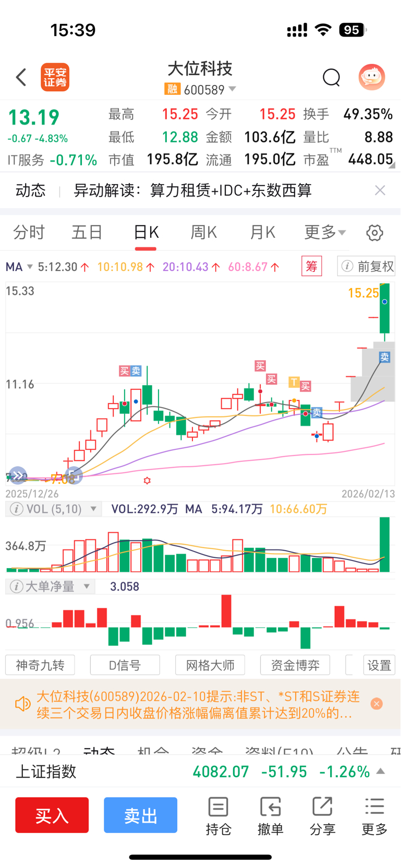Select the 神奇九转 indicator button

pos(40,665)
